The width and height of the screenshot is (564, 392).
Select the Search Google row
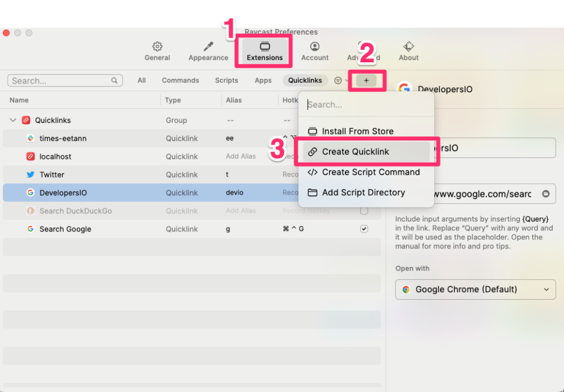[192, 229]
